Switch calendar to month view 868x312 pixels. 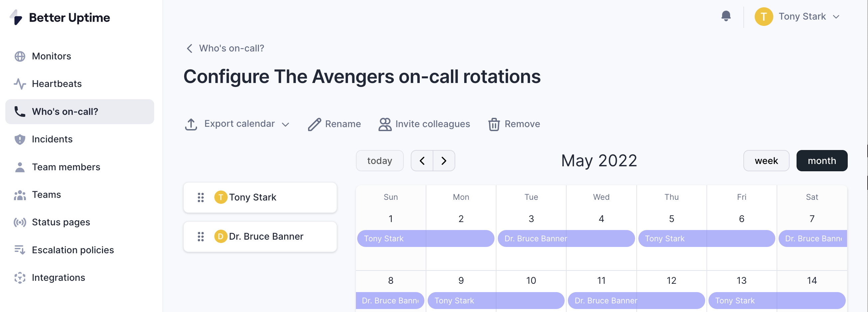click(821, 161)
